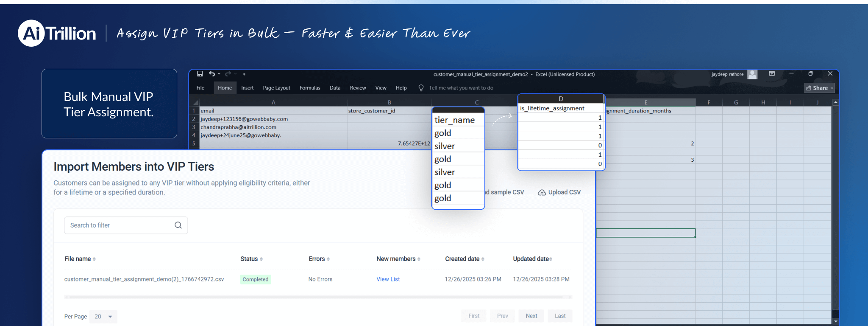The height and width of the screenshot is (326, 868).
Task: Open the Per Page 20 dropdown
Action: (x=103, y=317)
